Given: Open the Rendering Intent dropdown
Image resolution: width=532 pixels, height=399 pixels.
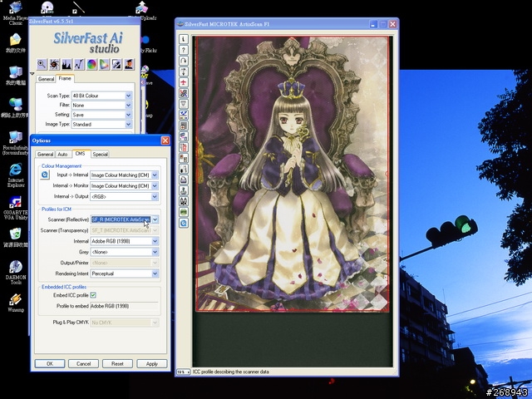Looking at the screenshot, I should point(124,273).
